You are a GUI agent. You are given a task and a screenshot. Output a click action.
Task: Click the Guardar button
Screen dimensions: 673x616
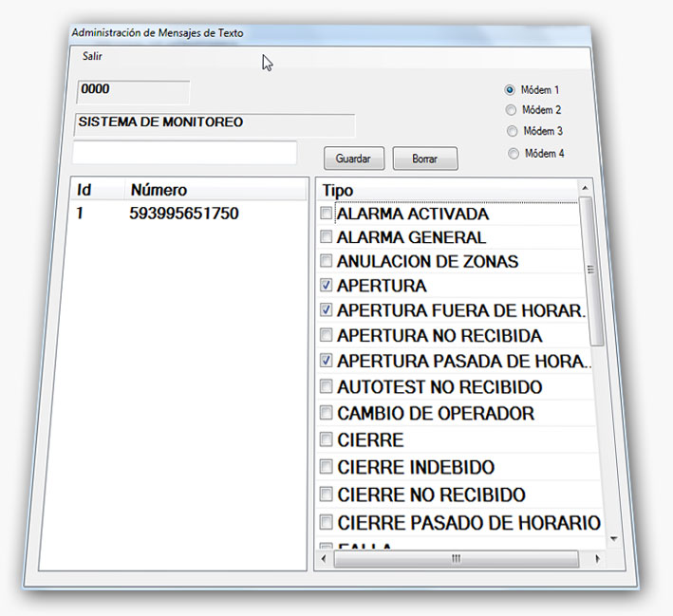click(x=353, y=159)
